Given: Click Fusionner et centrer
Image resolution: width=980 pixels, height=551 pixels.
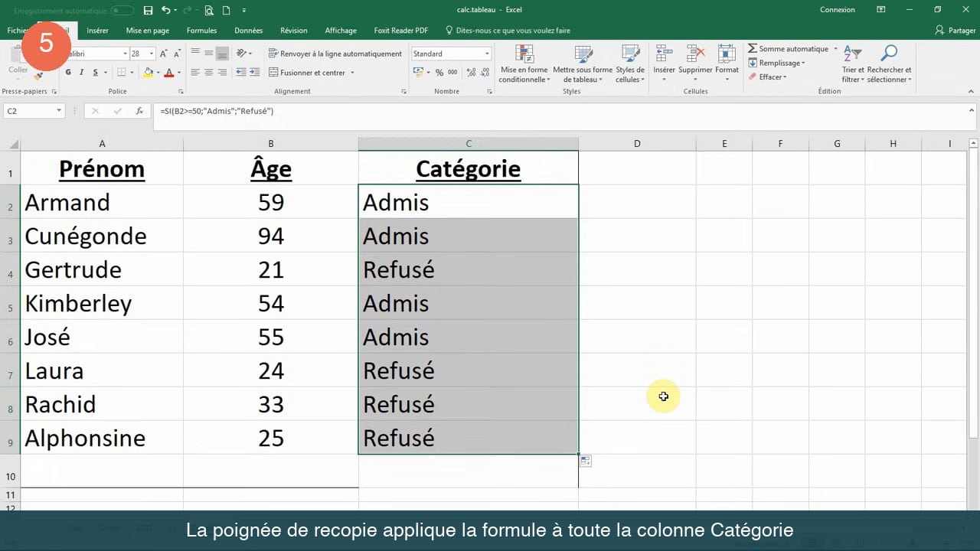Looking at the screenshot, I should click(306, 73).
